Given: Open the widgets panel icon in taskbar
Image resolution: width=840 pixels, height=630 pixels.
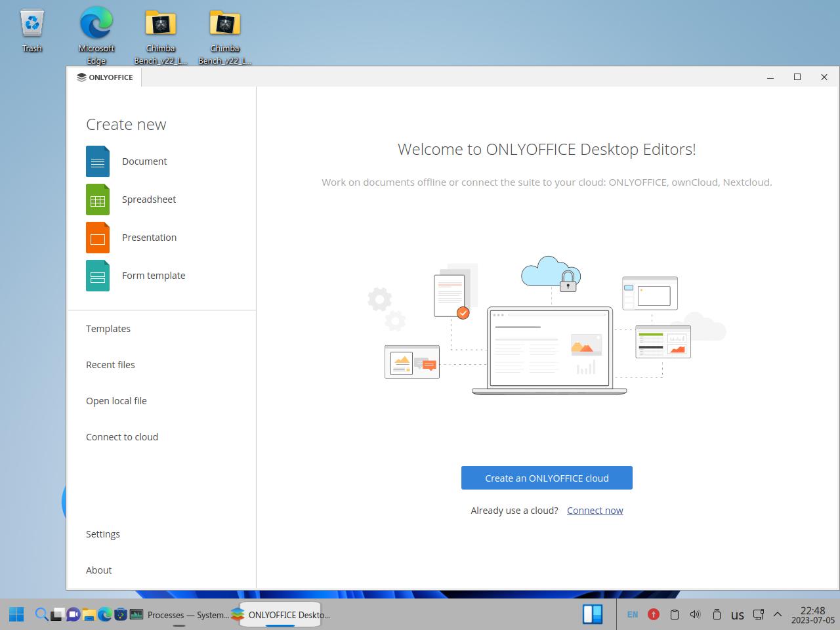Looking at the screenshot, I should click(593, 614).
